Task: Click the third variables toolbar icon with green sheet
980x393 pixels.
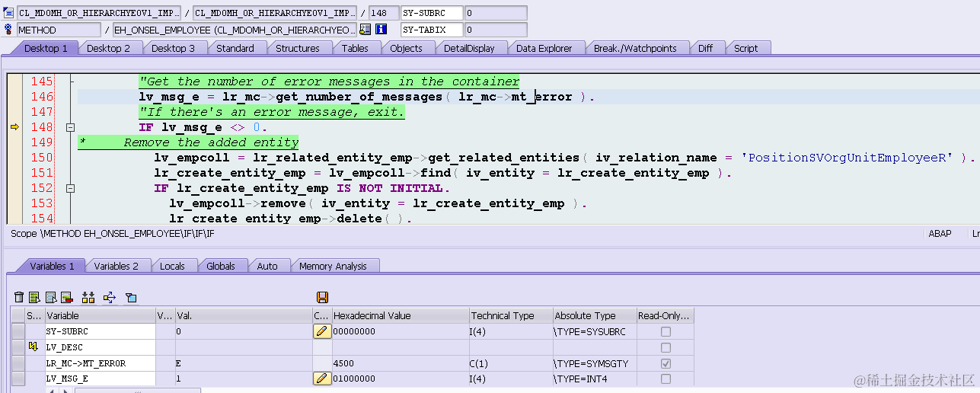Action: tap(51, 297)
